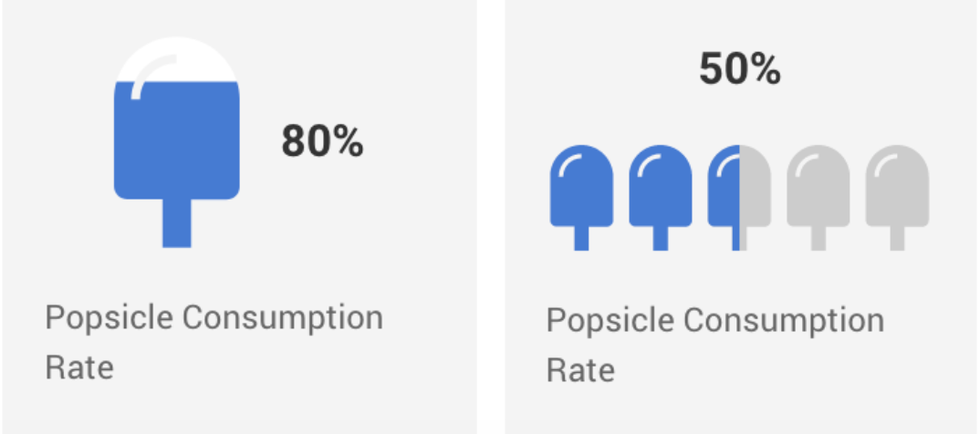This screenshot has width=980, height=434.
Task: Click the left card's Popsicle Consumption Rate label
Action: pos(214,342)
